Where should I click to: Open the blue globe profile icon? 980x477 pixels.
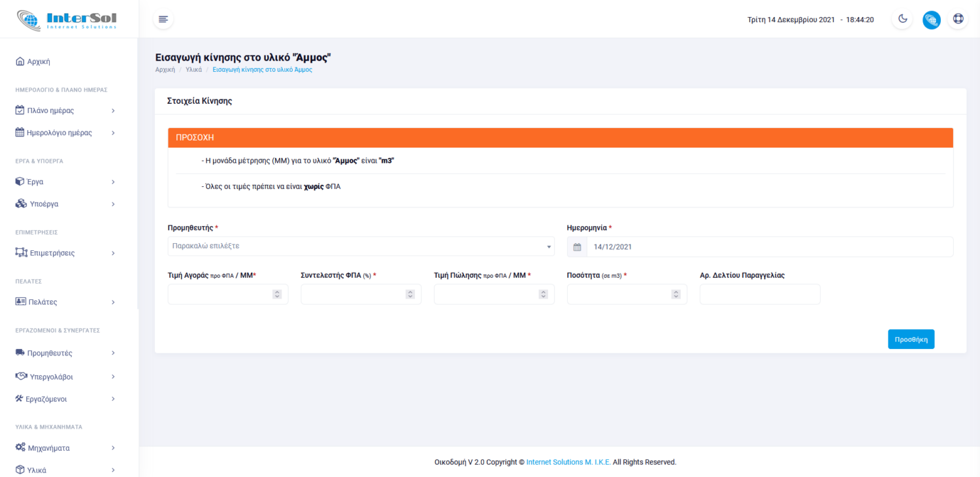coord(931,20)
